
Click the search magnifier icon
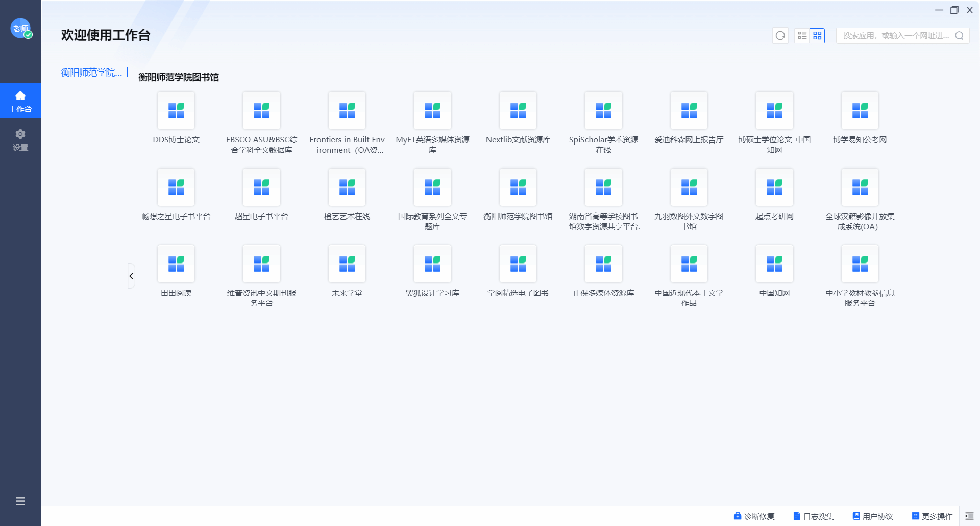click(x=959, y=35)
